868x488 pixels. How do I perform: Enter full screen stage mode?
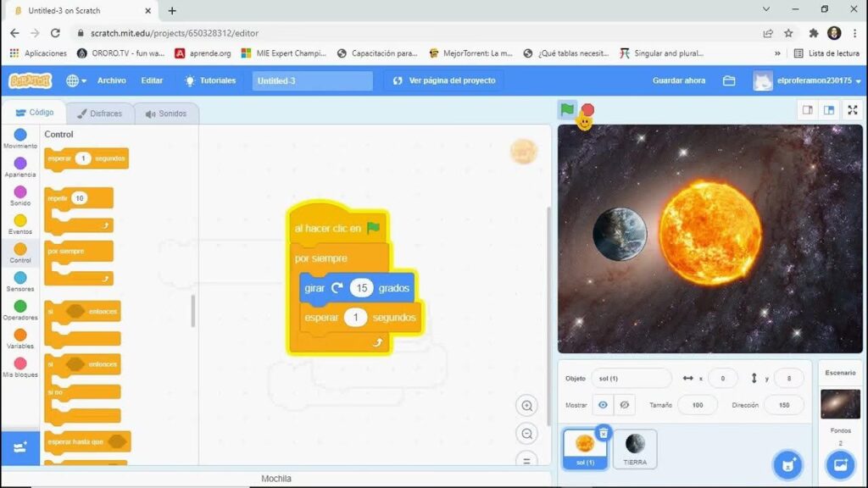852,110
